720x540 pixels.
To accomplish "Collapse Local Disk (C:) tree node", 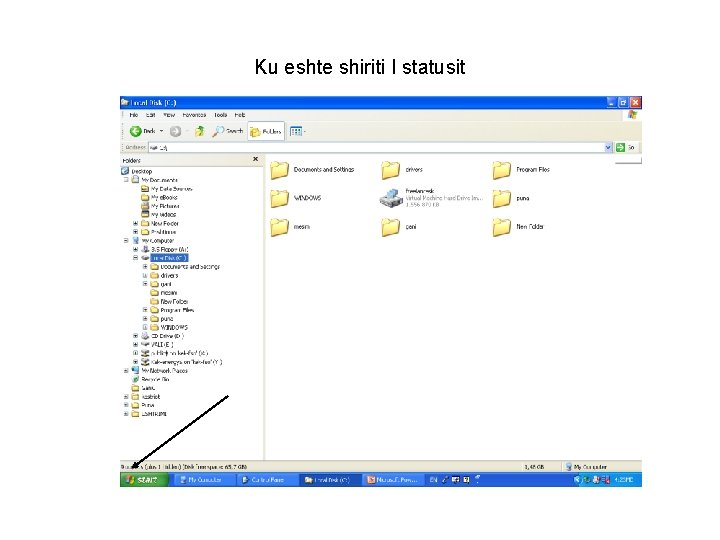I will tap(135, 258).
